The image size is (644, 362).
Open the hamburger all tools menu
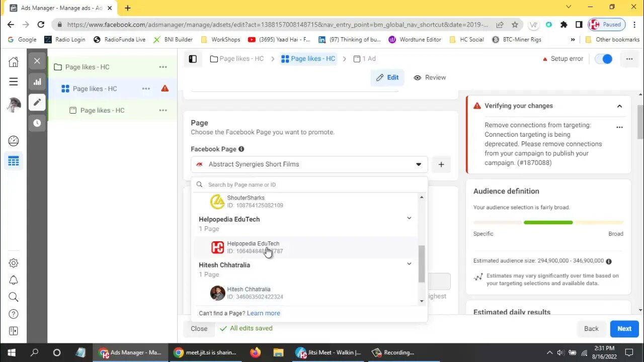[14, 81]
